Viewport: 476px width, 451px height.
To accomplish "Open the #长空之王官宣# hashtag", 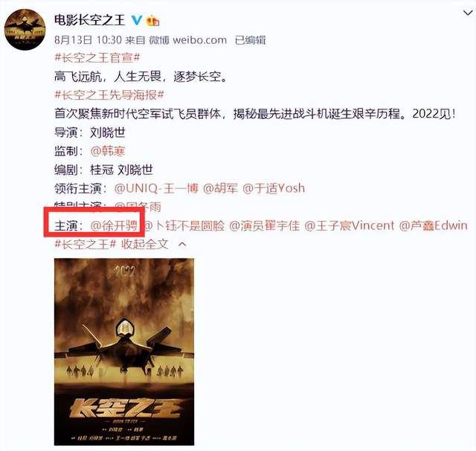I will tap(97, 57).
